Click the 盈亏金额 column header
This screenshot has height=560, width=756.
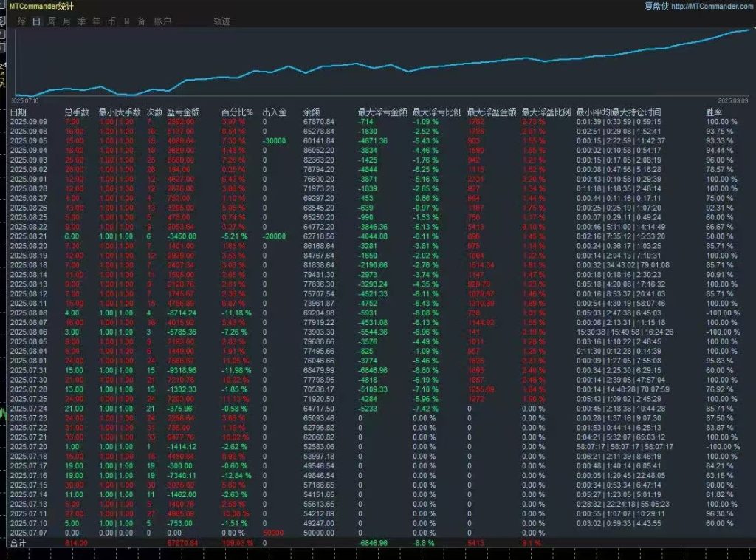183,112
